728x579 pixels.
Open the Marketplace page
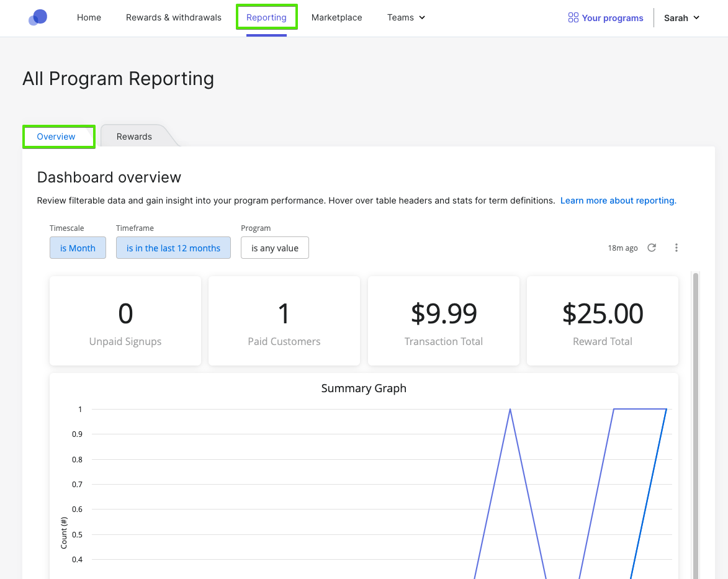click(x=336, y=17)
